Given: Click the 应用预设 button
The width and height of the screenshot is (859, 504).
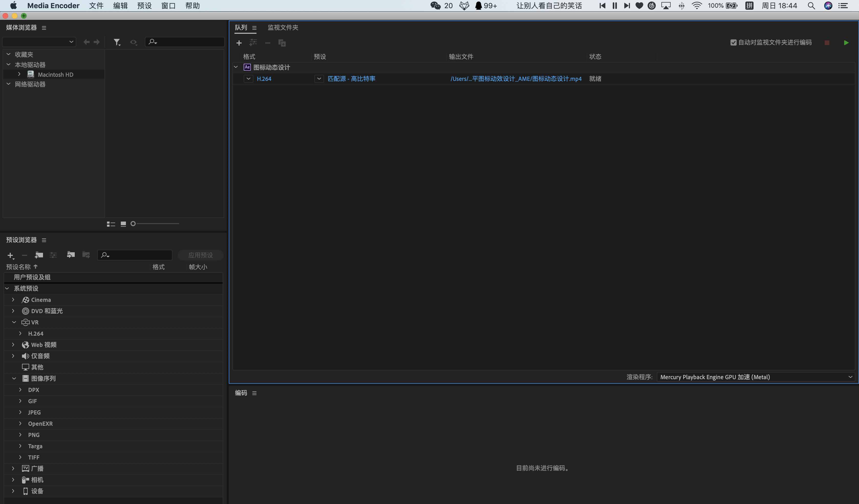Looking at the screenshot, I should pyautogui.click(x=200, y=255).
